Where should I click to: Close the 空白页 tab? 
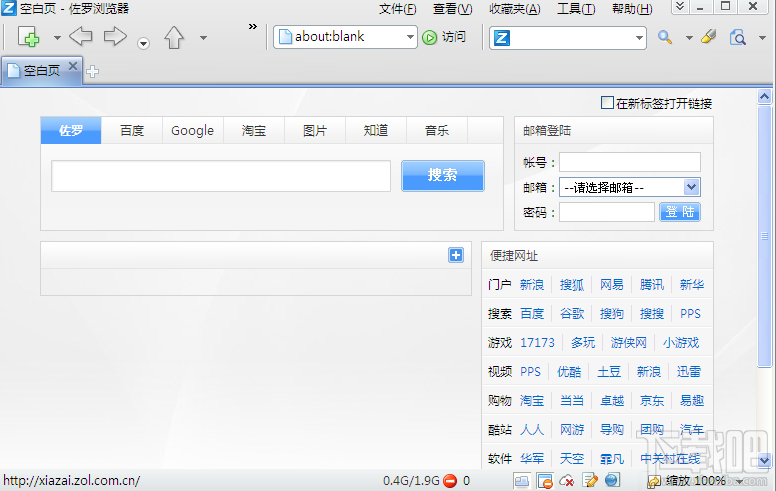(73, 66)
